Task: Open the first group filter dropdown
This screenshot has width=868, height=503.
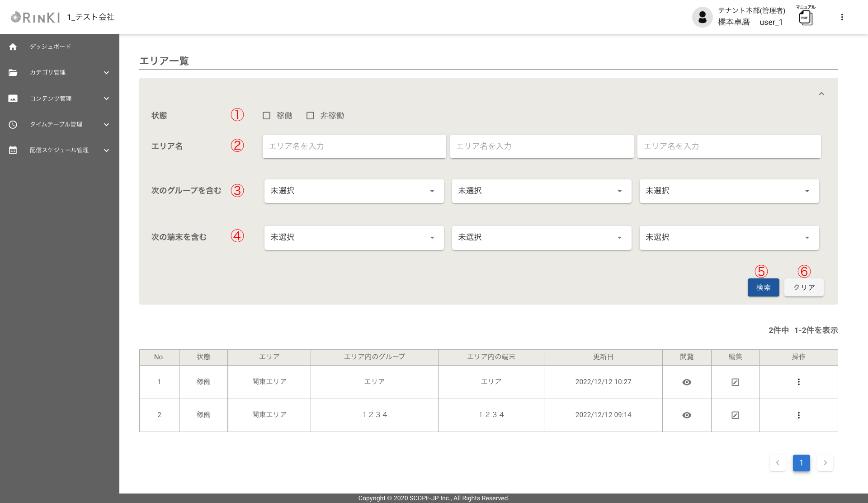Action: point(354,191)
